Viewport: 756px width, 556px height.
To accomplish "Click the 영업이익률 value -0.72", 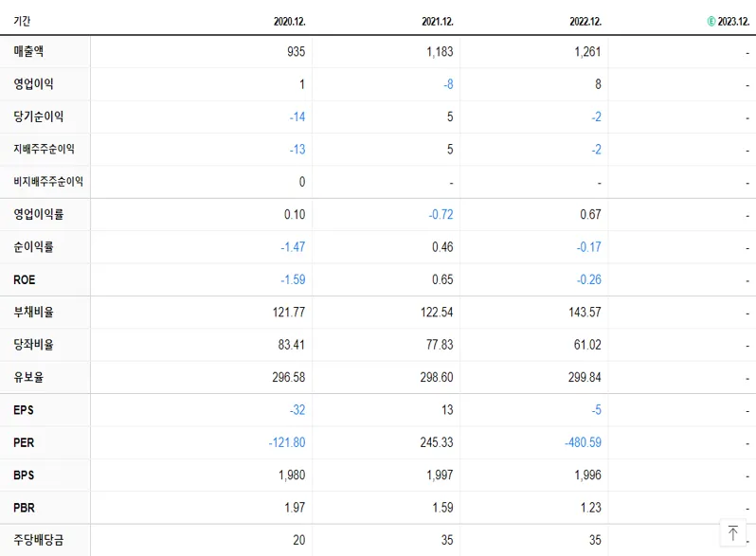I will (x=441, y=215).
